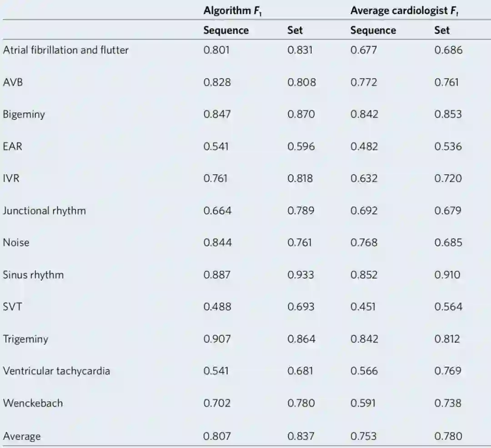Image resolution: width=491 pixels, height=448 pixels.
Task: Select the 'Trigeminy' row label
Action: click(x=25, y=339)
